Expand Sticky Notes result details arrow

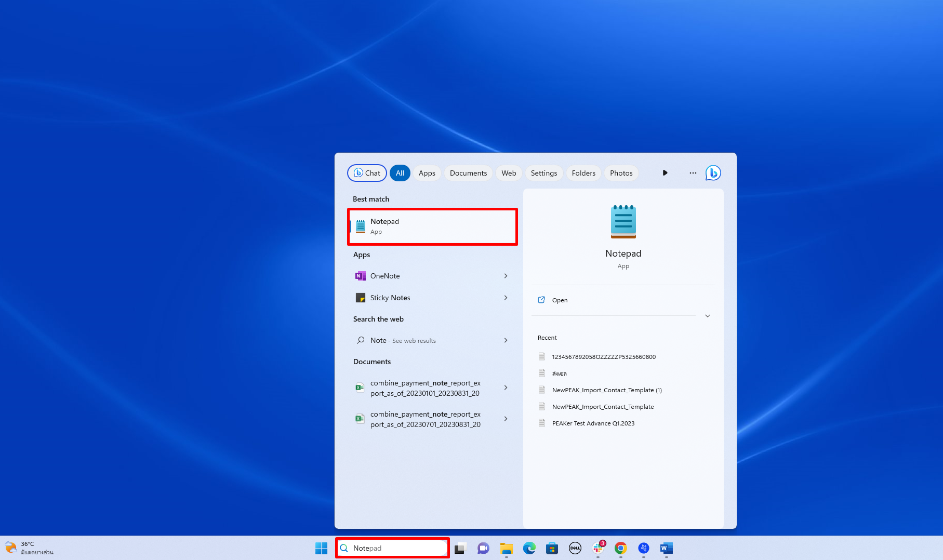pyautogui.click(x=506, y=298)
